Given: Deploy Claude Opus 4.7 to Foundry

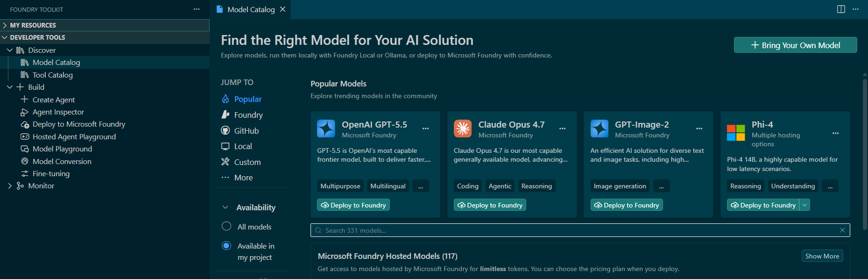Looking at the screenshot, I should pyautogui.click(x=490, y=205).
